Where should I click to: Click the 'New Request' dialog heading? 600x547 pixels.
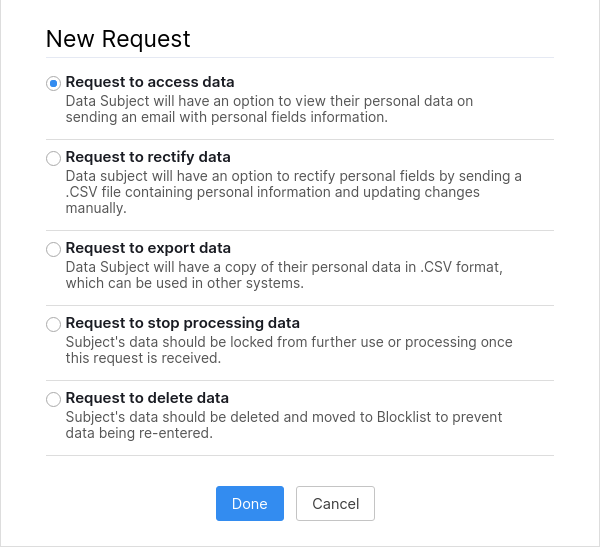tap(118, 39)
